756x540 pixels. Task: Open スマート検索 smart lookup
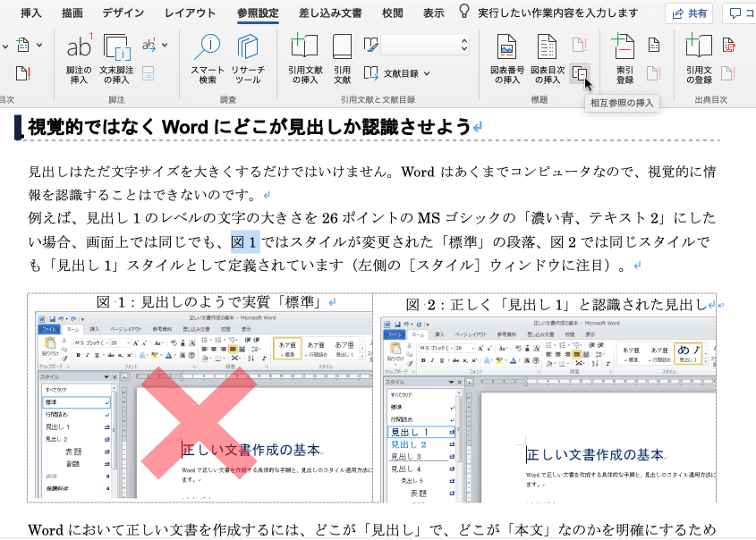(x=208, y=59)
